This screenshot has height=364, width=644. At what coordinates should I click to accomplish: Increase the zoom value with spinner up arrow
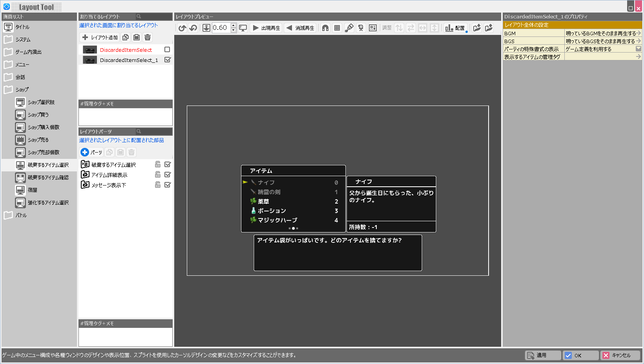234,25
